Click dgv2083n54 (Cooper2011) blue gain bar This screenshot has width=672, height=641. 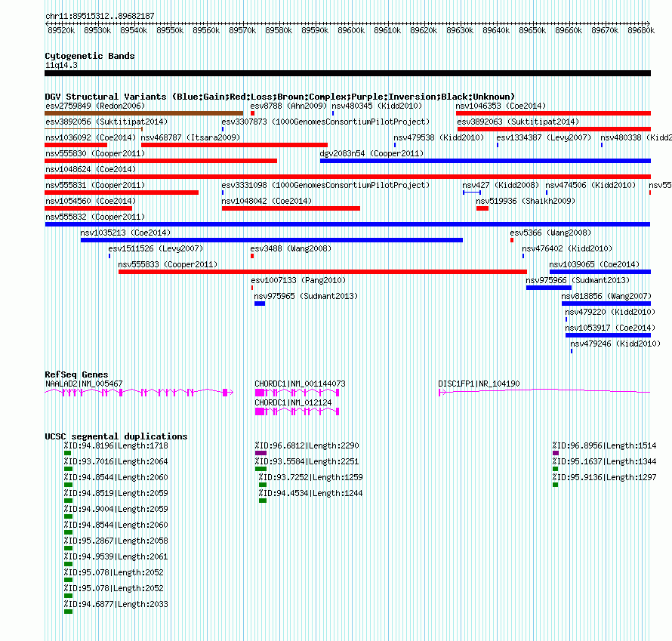486,161
